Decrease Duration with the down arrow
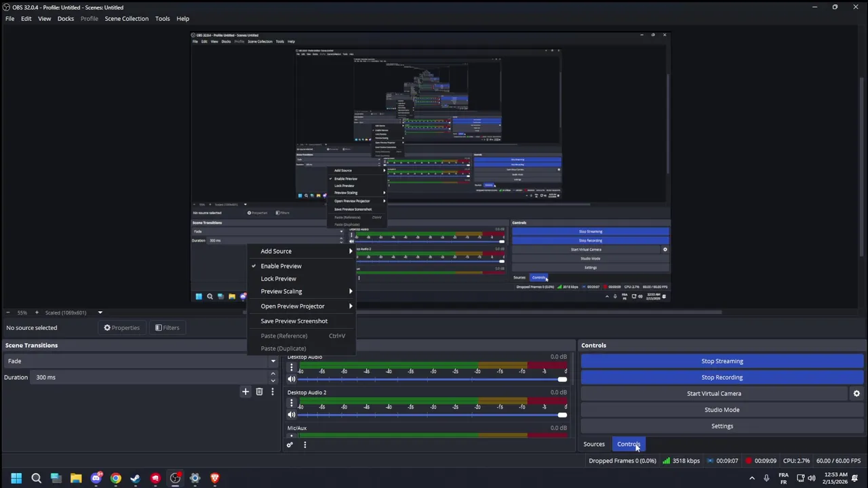The image size is (868, 488). 273,381
